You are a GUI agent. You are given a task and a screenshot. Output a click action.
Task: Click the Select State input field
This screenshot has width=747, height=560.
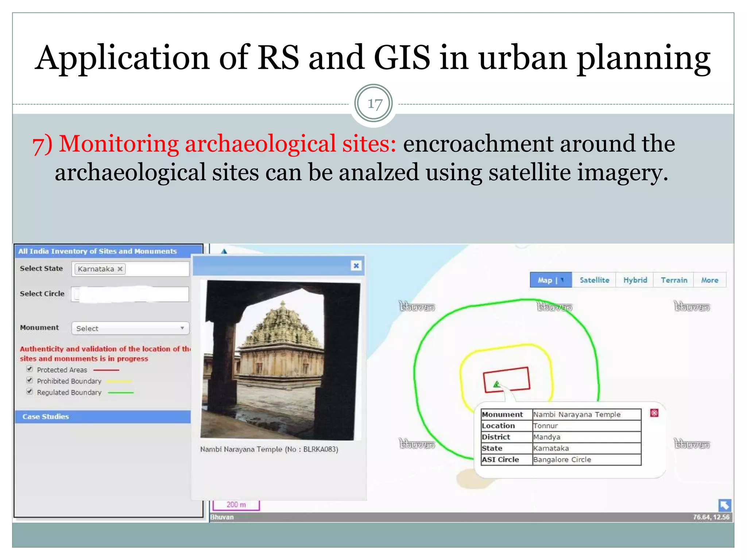[x=130, y=269]
